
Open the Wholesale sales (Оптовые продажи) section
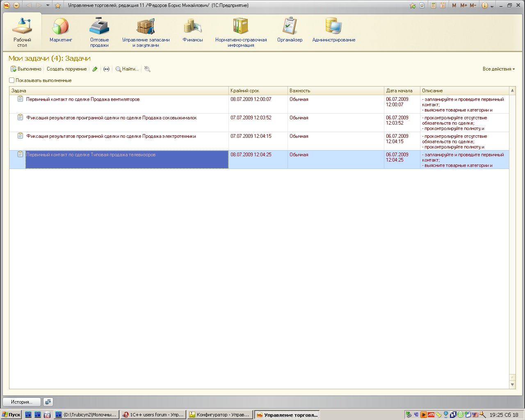(x=99, y=32)
